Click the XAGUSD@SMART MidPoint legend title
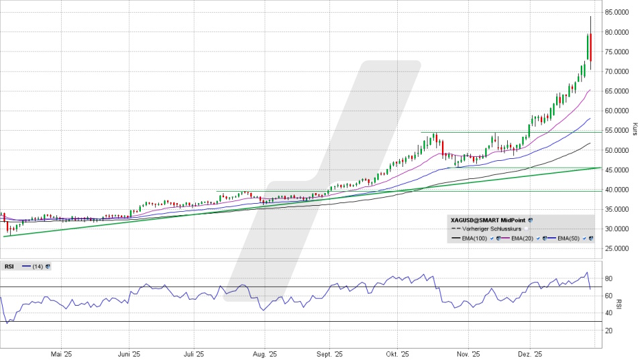The image size is (644, 362). pyautogui.click(x=488, y=219)
